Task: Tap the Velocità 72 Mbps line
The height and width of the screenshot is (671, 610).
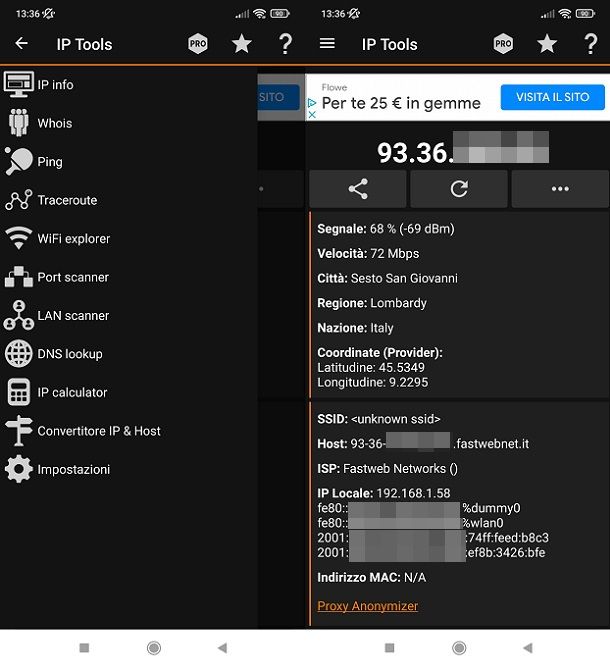Action: click(368, 253)
